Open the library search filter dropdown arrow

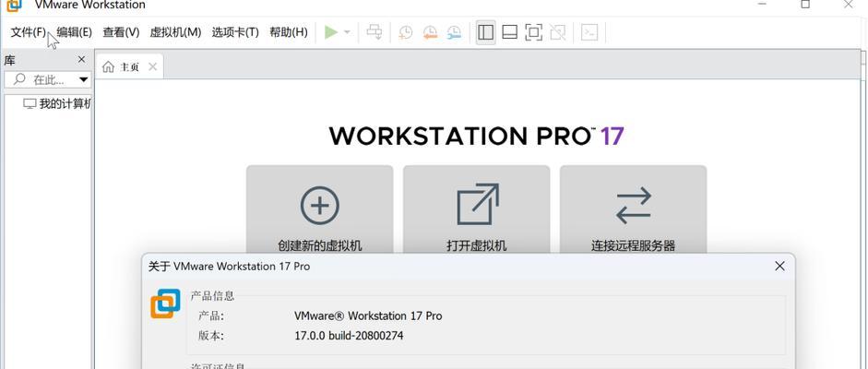pyautogui.click(x=84, y=79)
